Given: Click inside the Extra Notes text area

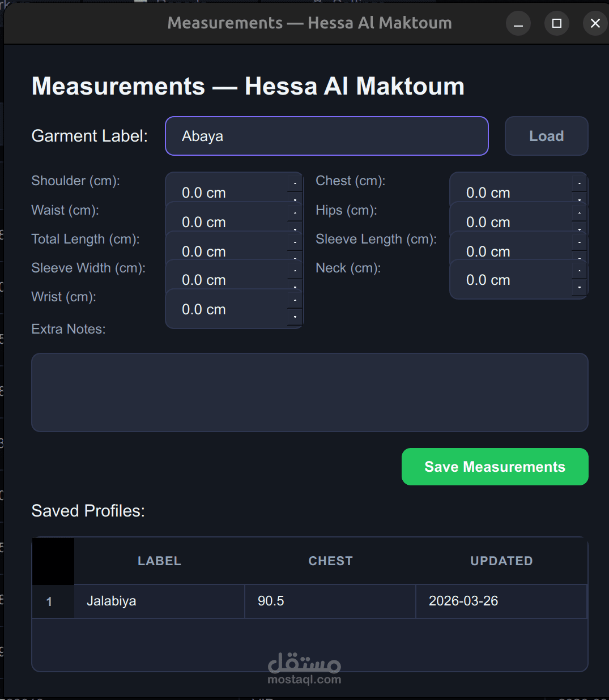Looking at the screenshot, I should coord(309,392).
